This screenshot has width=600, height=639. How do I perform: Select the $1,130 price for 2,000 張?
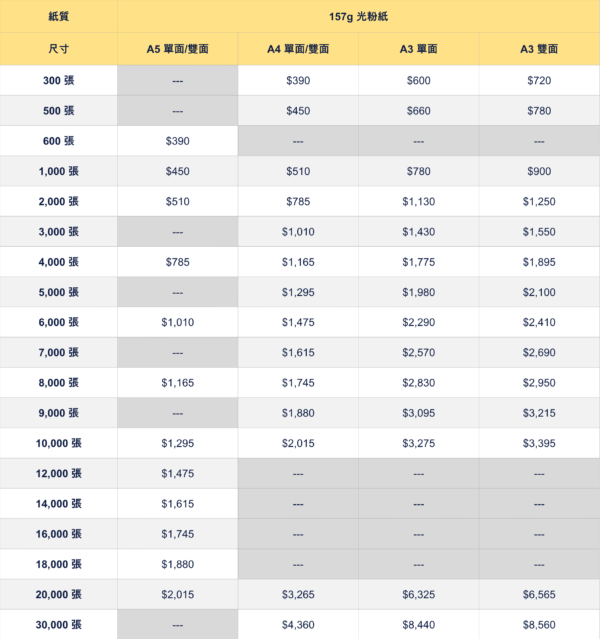tap(419, 201)
